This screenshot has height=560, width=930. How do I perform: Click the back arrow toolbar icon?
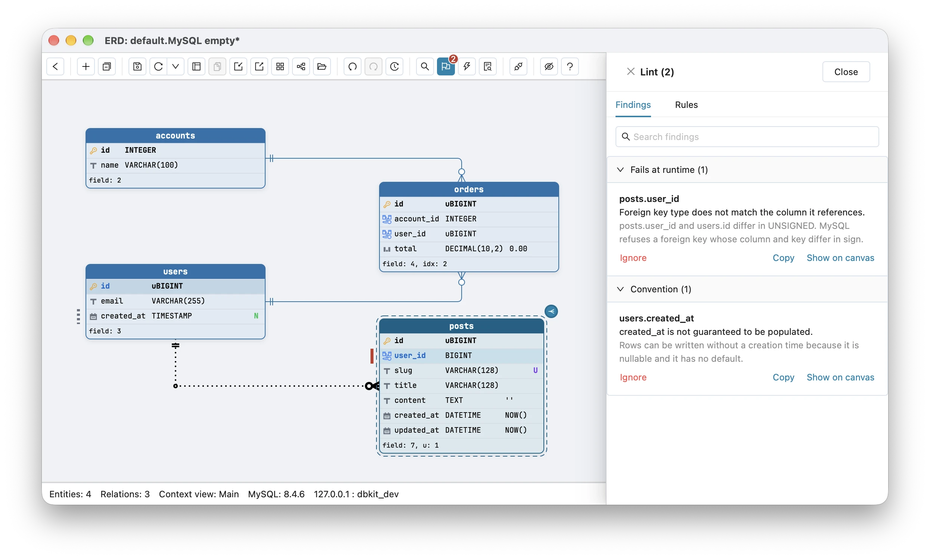pyautogui.click(x=56, y=66)
